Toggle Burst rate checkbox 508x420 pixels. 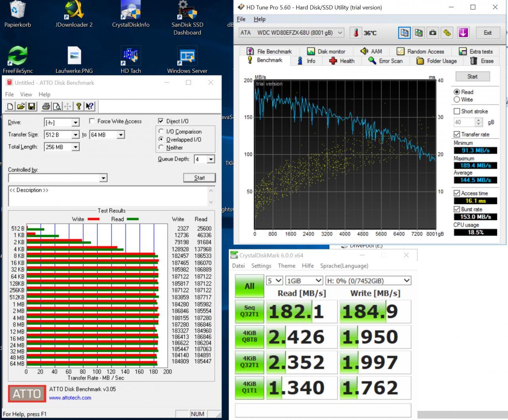tap(457, 209)
